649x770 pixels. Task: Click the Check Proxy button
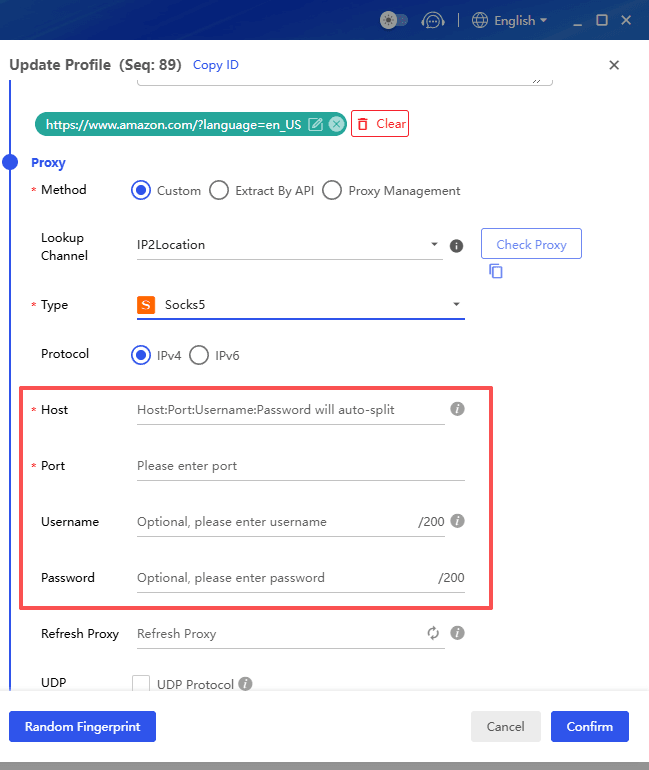click(531, 244)
